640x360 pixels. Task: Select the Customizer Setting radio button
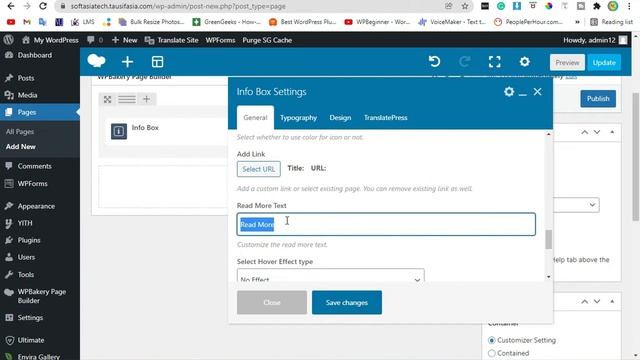[x=491, y=340]
